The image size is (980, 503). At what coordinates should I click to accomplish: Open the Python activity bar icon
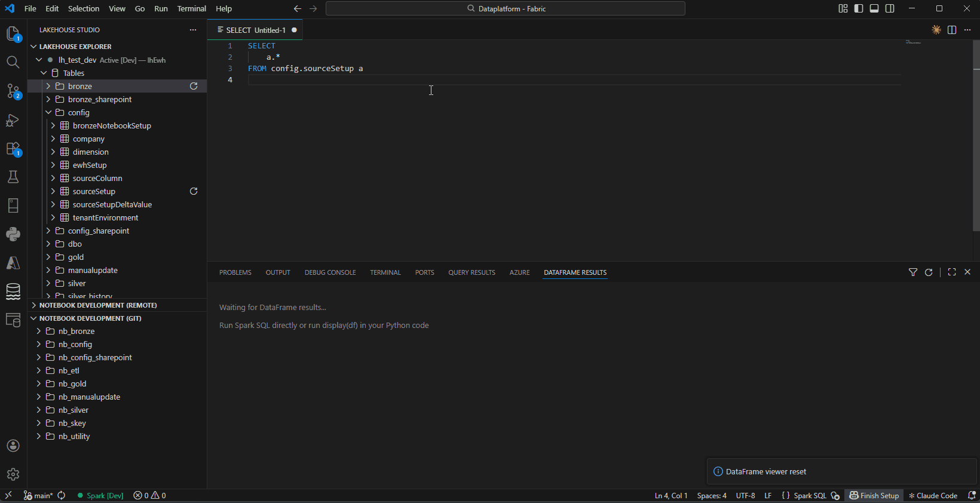coord(13,234)
